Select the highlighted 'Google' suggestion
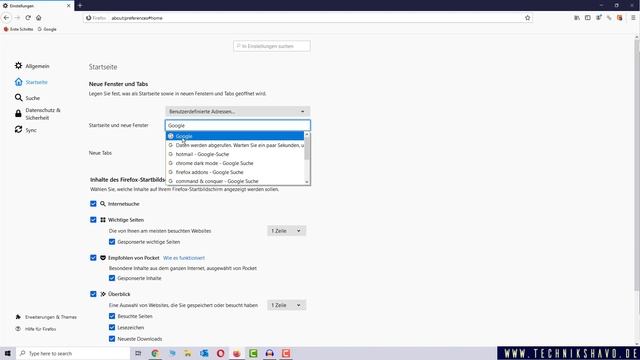This screenshot has height=360, width=640. point(235,136)
